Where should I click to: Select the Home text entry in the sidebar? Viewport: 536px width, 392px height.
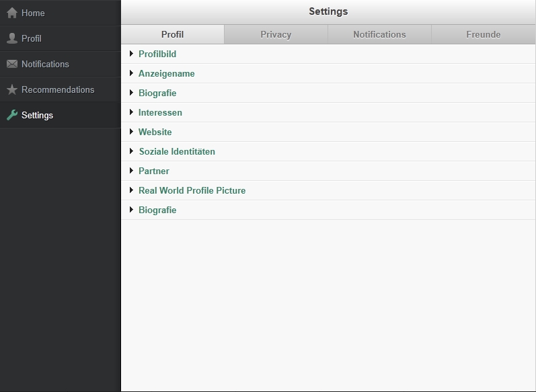tap(33, 13)
